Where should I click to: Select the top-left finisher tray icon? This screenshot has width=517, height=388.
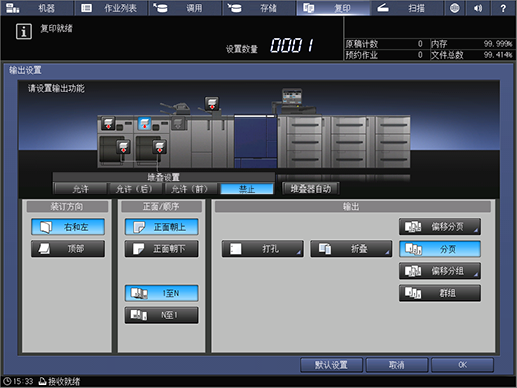108,123
